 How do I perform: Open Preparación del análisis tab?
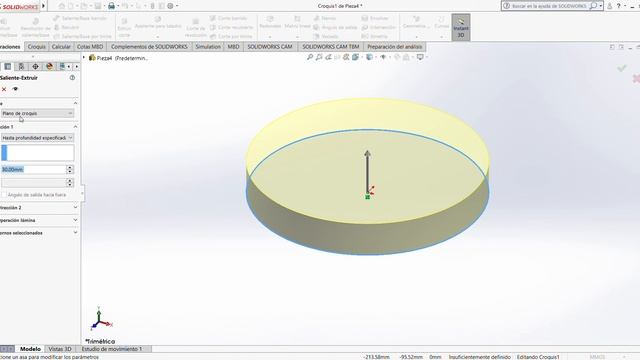tap(395, 47)
